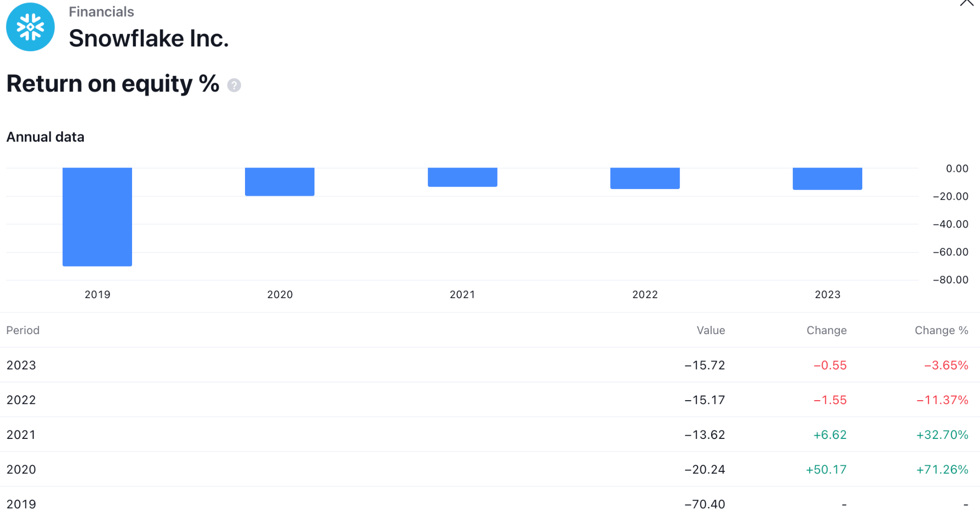The image size is (980, 516).
Task: Click the −60.00 y-axis label
Action: click(x=950, y=252)
